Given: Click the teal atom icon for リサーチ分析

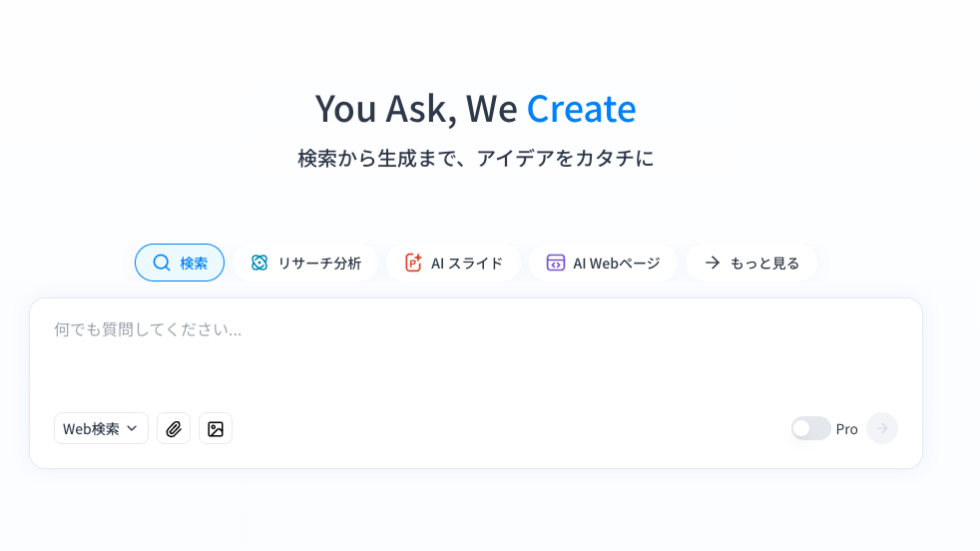Looking at the screenshot, I should (x=259, y=263).
